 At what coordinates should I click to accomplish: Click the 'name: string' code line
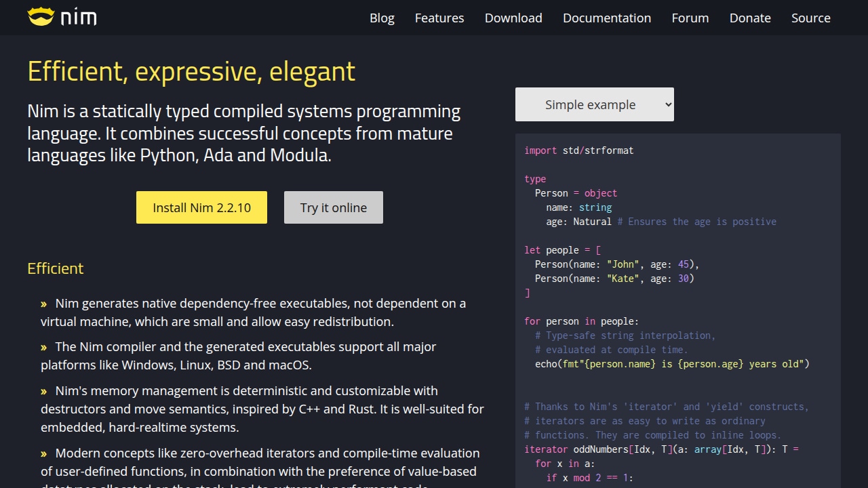[579, 207]
